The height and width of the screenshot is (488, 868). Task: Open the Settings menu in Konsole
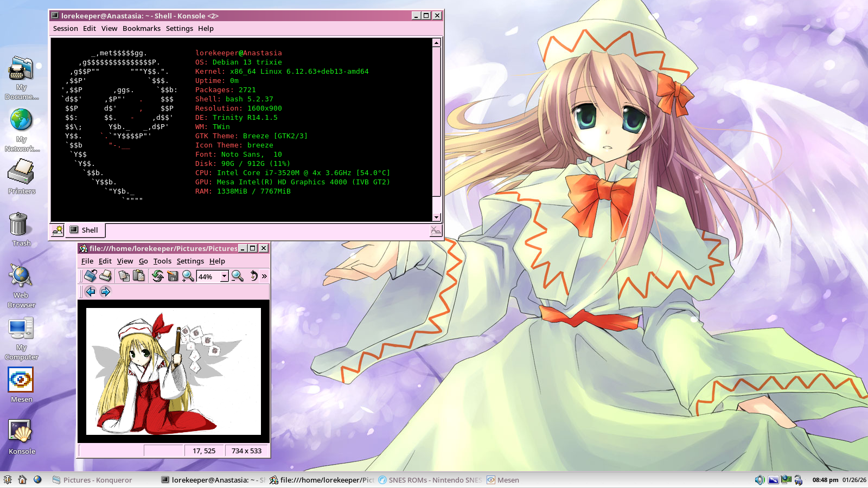click(x=180, y=29)
